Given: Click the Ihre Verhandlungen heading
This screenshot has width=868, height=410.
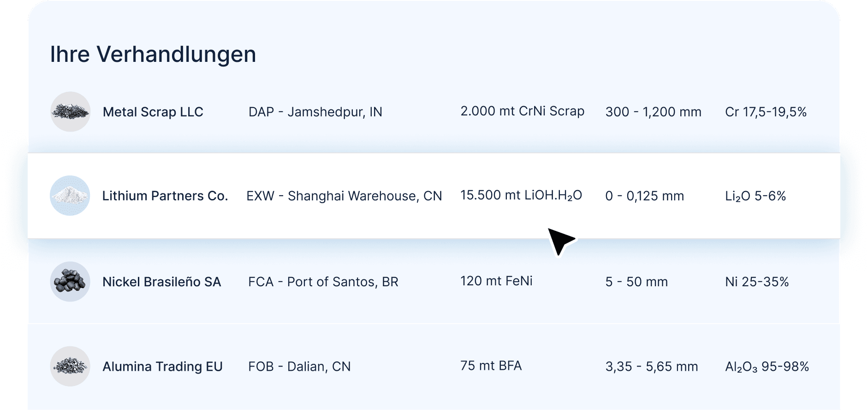Looking at the screenshot, I should [x=153, y=54].
